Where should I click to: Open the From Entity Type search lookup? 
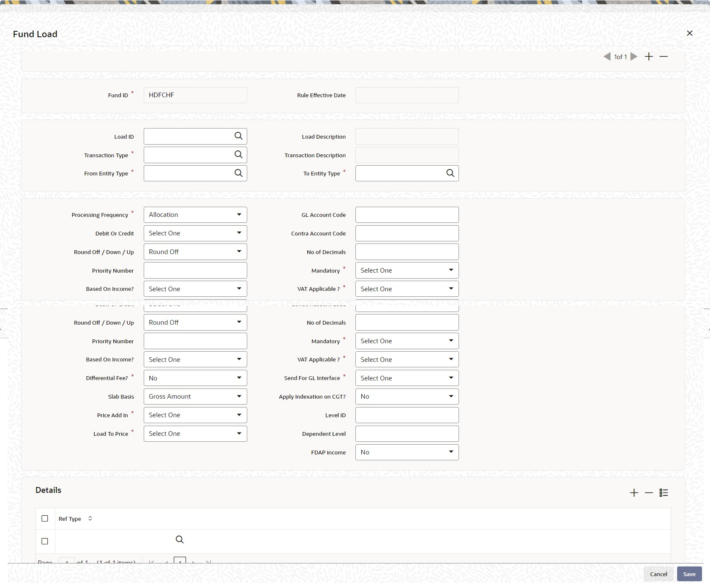pyautogui.click(x=239, y=173)
